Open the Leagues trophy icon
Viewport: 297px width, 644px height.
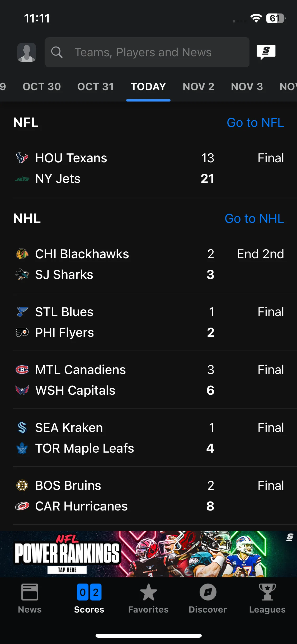tap(267, 592)
